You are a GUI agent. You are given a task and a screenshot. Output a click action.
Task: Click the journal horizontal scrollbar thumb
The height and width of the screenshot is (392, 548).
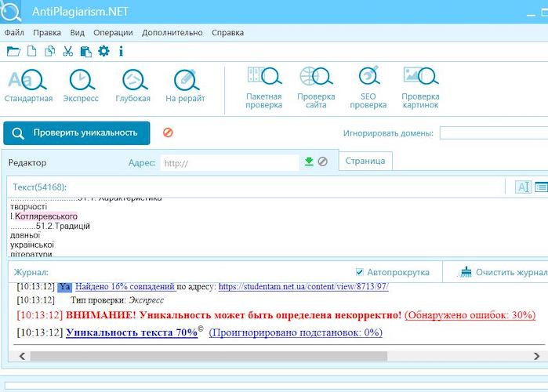coord(209,356)
